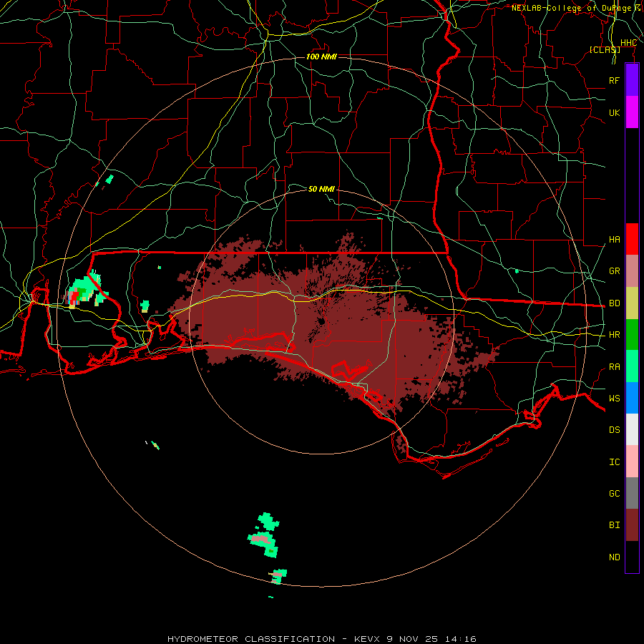Click the 'NEXLAB-College of DuPage' credit text
644x644 pixels.
(571, 8)
